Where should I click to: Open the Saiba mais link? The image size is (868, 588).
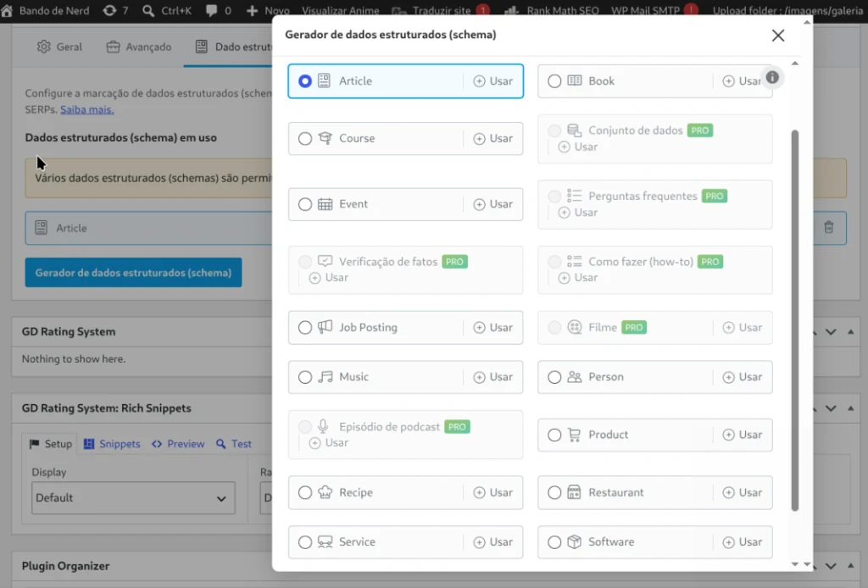87,109
